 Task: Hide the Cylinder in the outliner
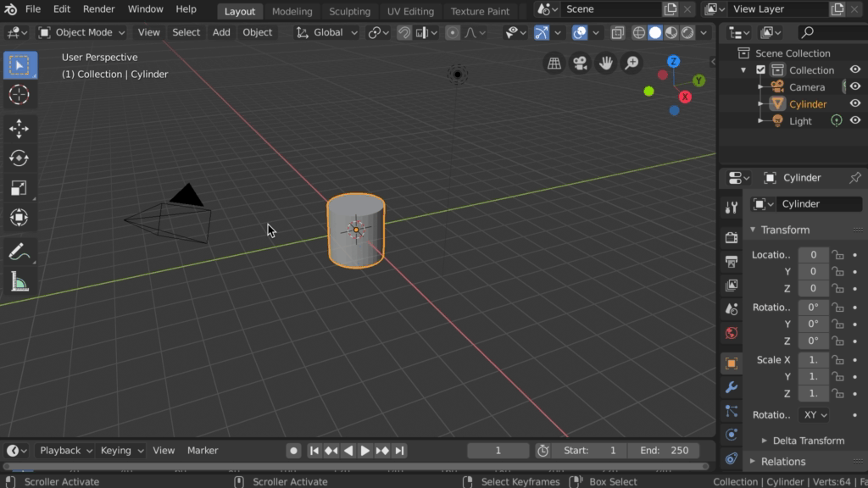(854, 103)
